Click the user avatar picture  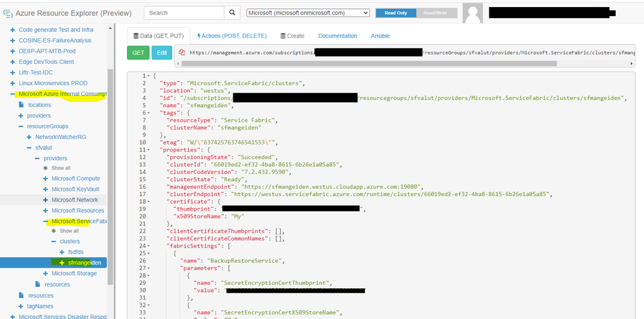coord(473,13)
